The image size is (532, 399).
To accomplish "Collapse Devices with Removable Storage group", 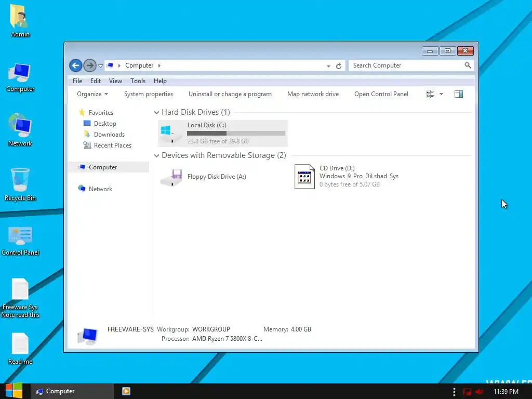I will tap(156, 155).
